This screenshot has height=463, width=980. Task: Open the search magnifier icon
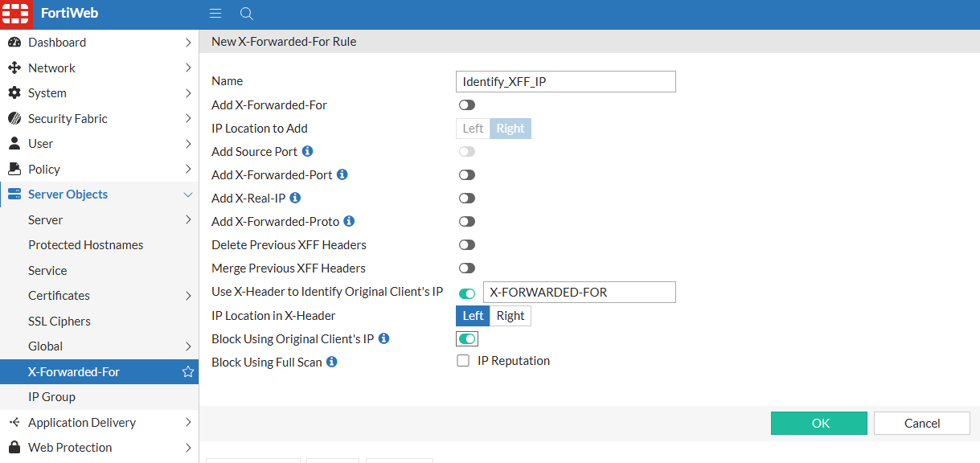click(247, 14)
